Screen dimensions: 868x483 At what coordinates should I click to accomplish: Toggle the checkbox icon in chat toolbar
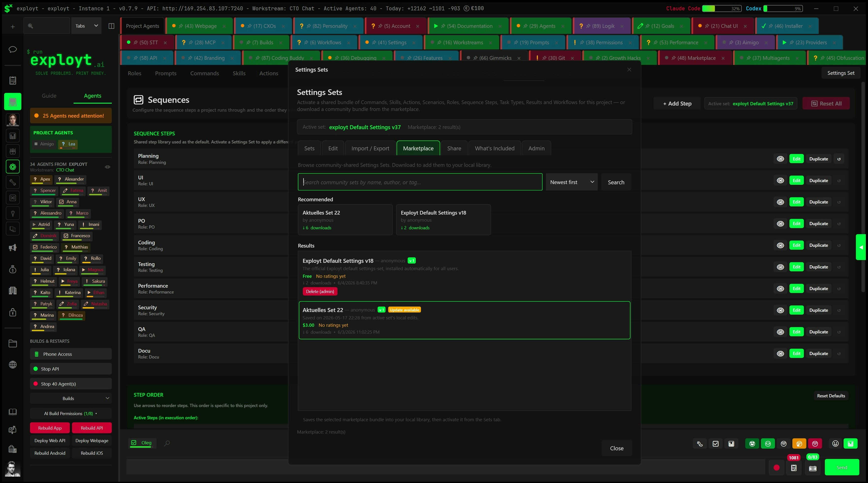click(x=715, y=444)
